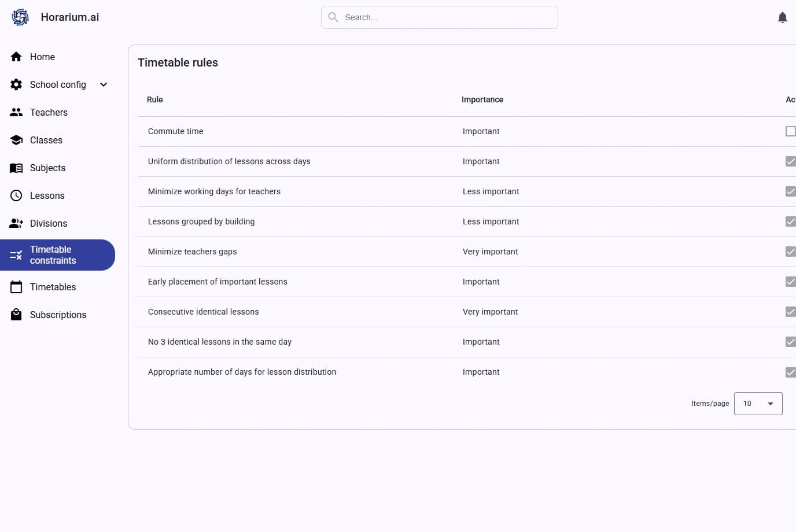Open the Divisions menu item

click(49, 223)
